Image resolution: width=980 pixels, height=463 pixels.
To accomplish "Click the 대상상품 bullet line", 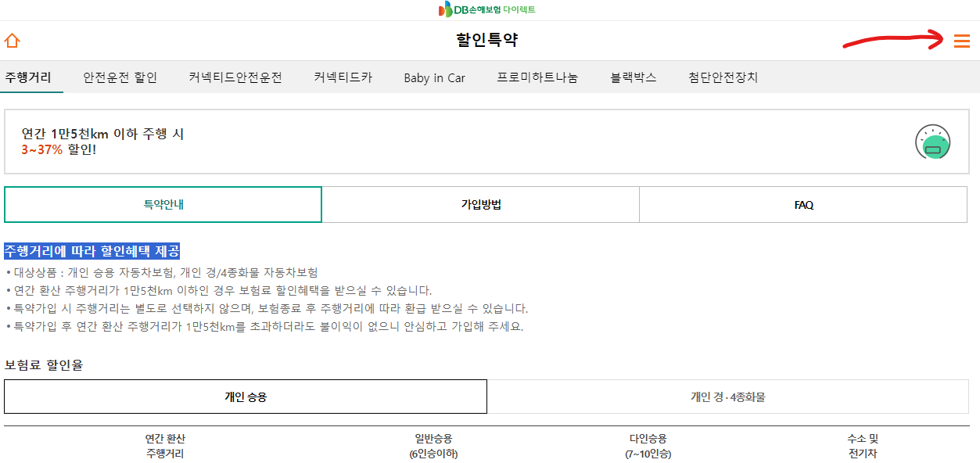I will coord(162,272).
